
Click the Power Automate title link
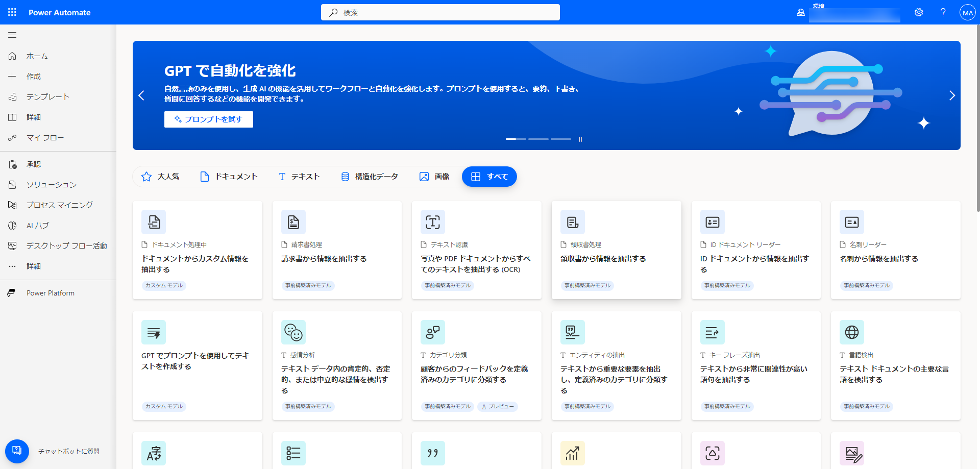click(x=60, y=12)
